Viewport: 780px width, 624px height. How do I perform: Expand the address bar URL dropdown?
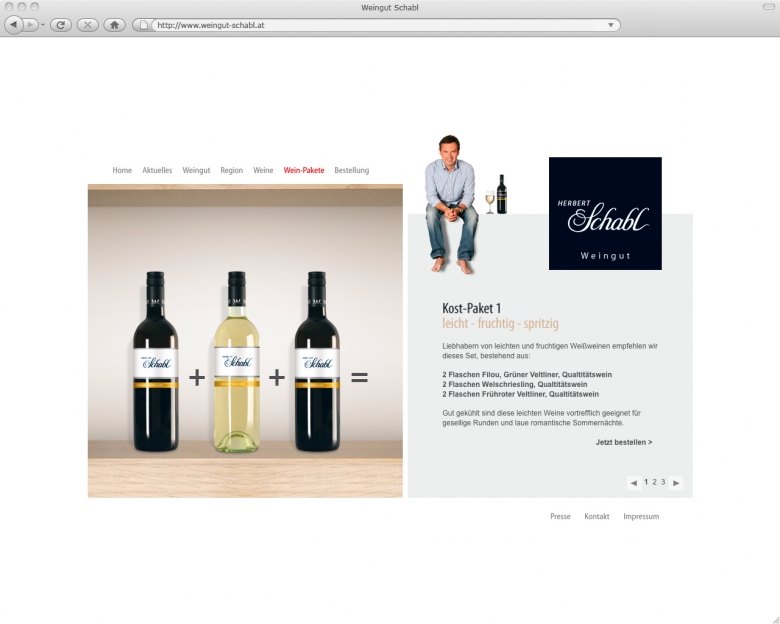611,25
